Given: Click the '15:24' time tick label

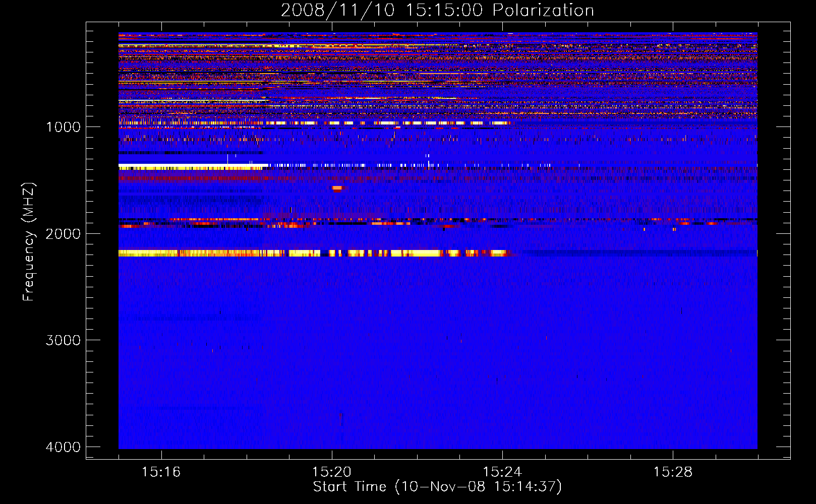Looking at the screenshot, I should coord(502,472).
